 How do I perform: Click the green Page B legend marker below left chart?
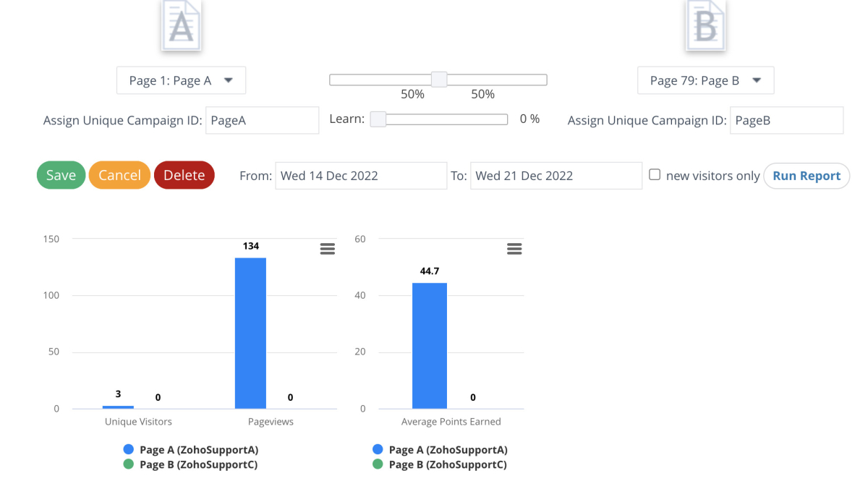coord(129,464)
